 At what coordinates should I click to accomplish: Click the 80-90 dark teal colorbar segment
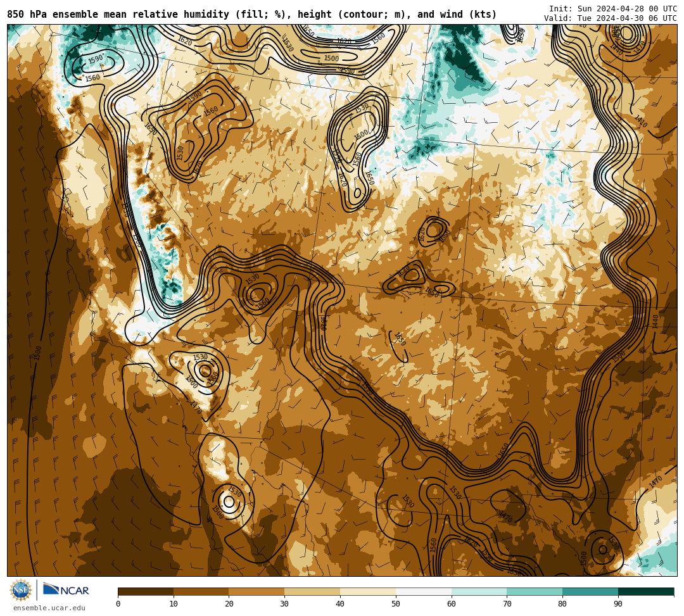pos(591,591)
